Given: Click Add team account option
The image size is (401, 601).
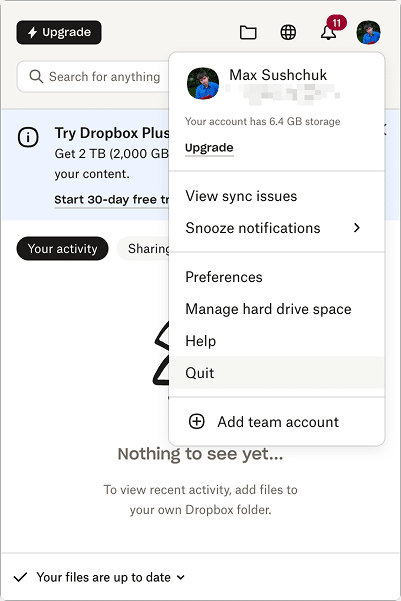Looking at the screenshot, I should [x=277, y=422].
